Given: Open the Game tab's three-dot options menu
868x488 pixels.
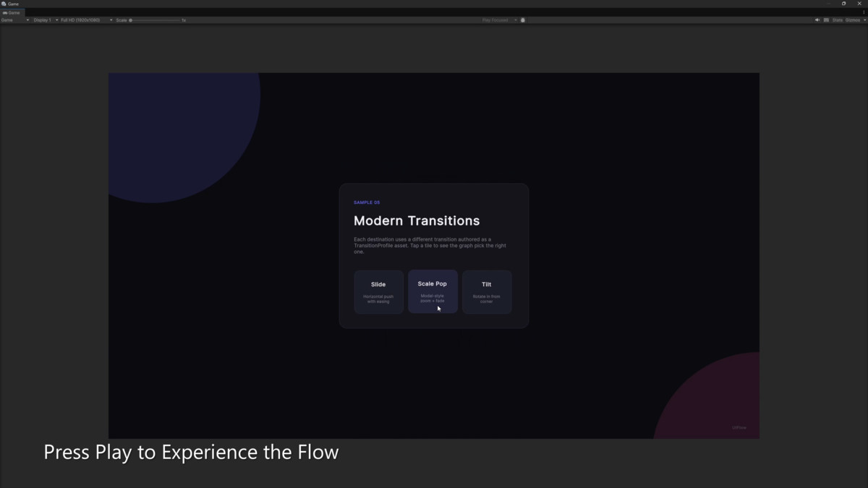Looking at the screenshot, I should (x=864, y=12).
